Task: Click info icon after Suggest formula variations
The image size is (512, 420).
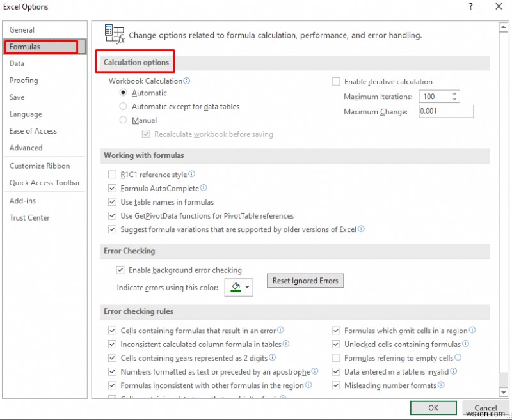Action: 361,229
